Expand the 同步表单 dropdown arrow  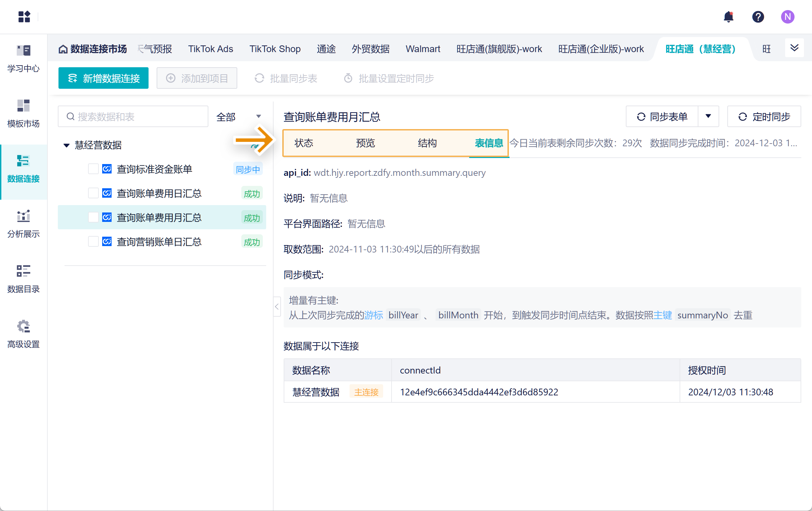pos(708,116)
